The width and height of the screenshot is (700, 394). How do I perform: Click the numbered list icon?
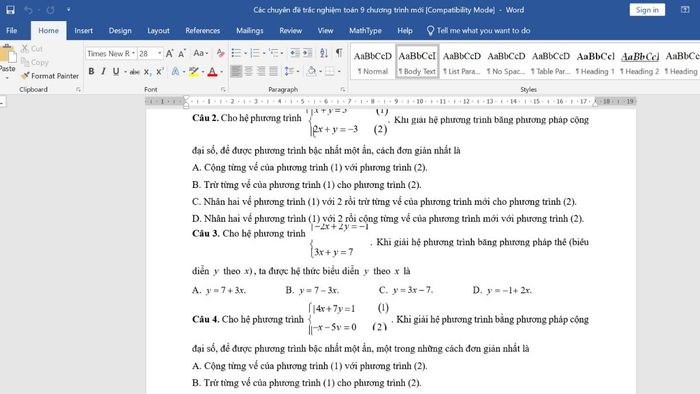(x=255, y=54)
